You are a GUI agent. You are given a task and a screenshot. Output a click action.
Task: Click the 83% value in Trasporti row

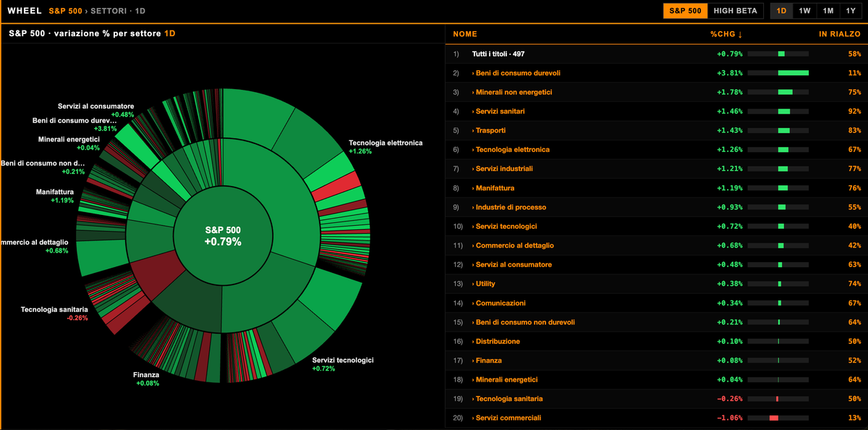click(x=854, y=130)
